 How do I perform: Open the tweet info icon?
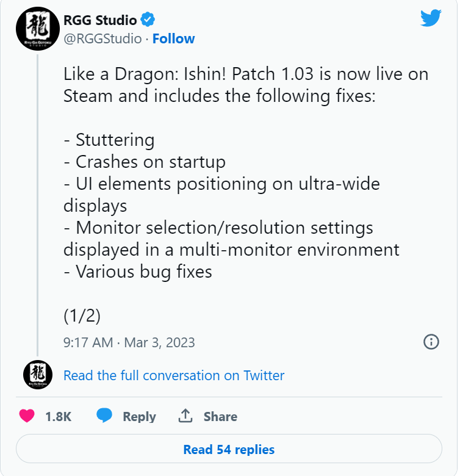coord(431,342)
